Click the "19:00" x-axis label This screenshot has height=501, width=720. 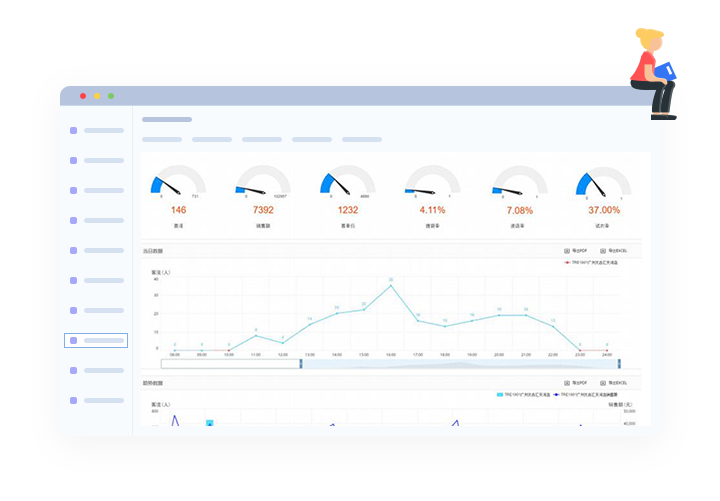472,355
